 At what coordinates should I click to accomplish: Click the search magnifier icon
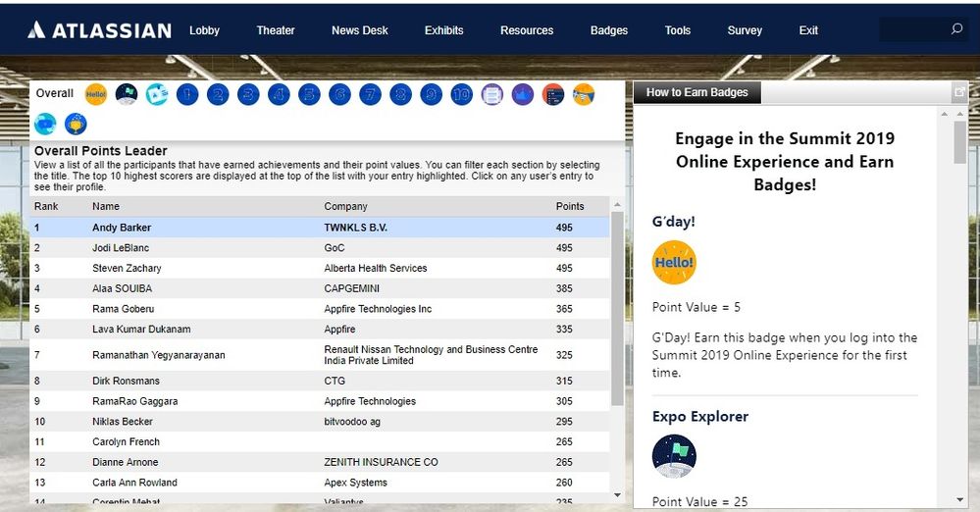[x=956, y=29]
